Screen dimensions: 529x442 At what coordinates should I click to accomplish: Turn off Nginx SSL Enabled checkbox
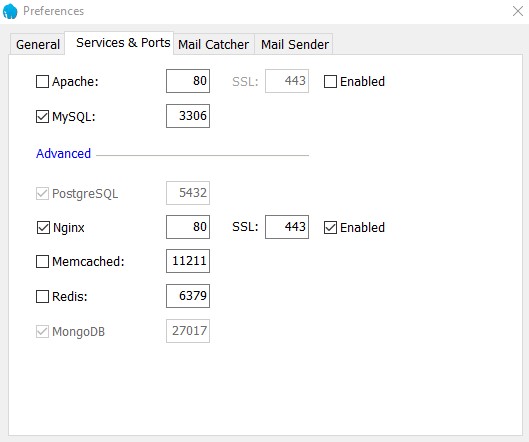click(330, 227)
